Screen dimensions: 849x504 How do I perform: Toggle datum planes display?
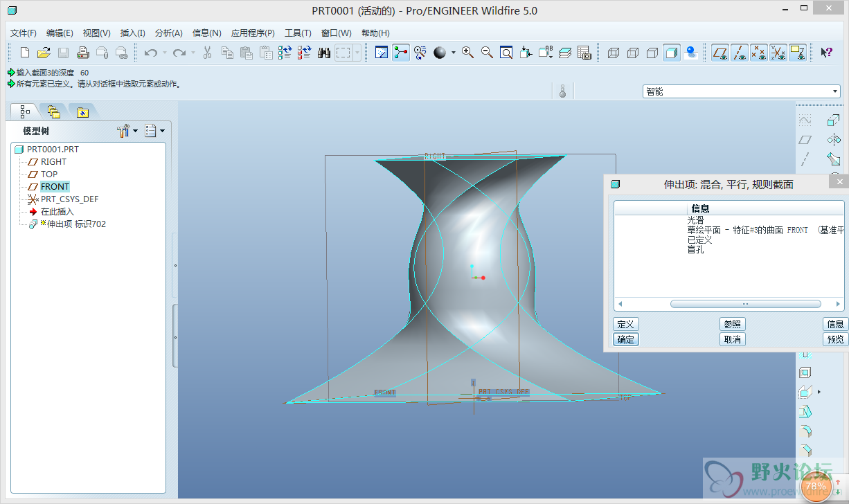pyautogui.click(x=721, y=53)
